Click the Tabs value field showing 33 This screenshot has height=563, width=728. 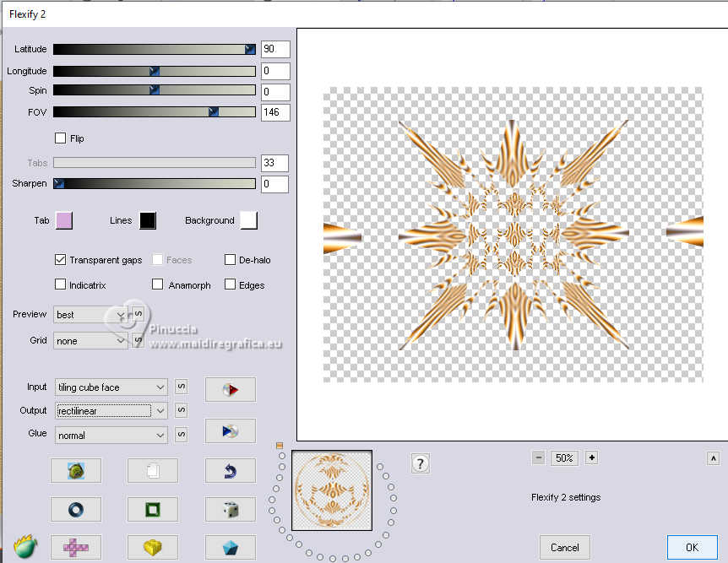274,162
